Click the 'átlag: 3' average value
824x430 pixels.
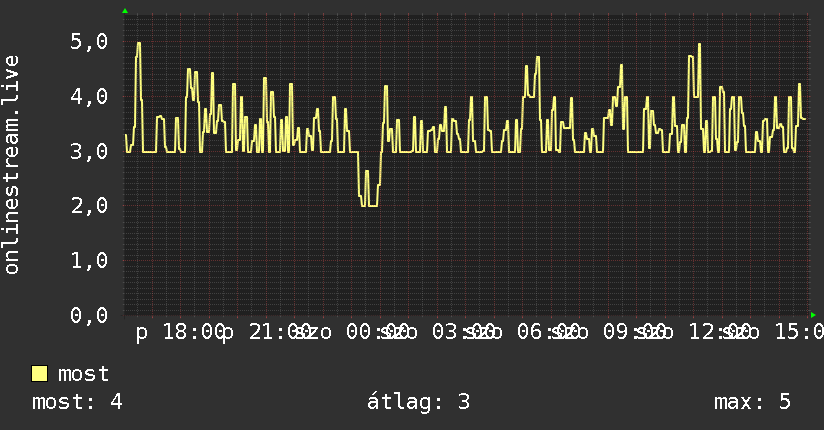pyautogui.click(x=418, y=402)
